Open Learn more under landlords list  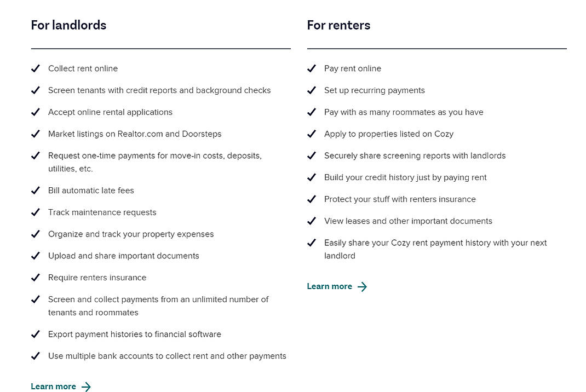click(x=53, y=387)
